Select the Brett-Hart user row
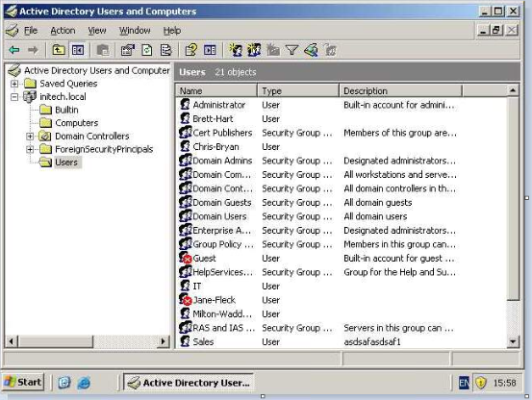The image size is (532, 400). [342, 118]
